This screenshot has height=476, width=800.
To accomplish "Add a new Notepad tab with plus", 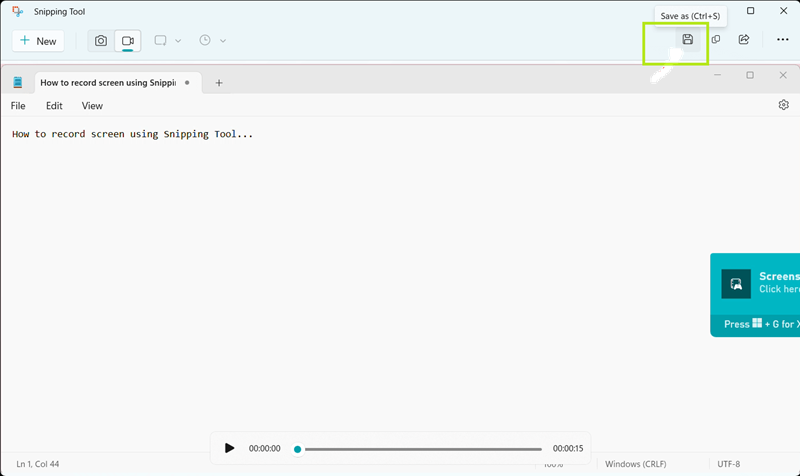I will click(x=219, y=83).
